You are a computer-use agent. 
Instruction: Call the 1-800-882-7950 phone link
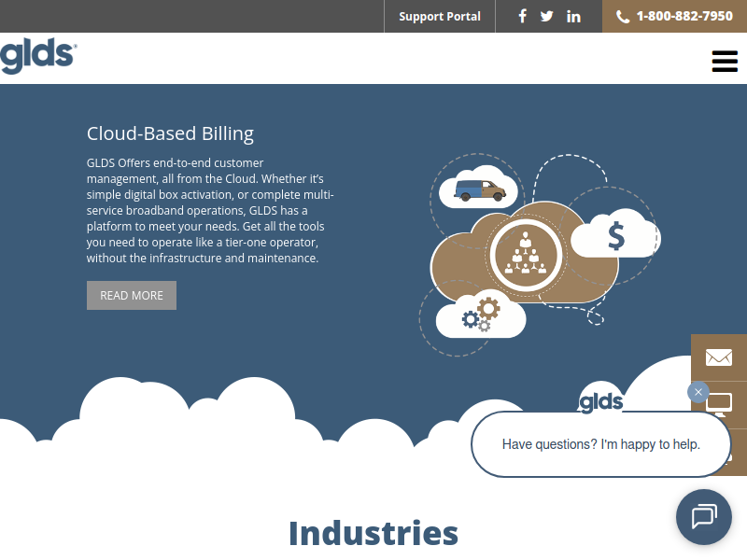point(684,16)
